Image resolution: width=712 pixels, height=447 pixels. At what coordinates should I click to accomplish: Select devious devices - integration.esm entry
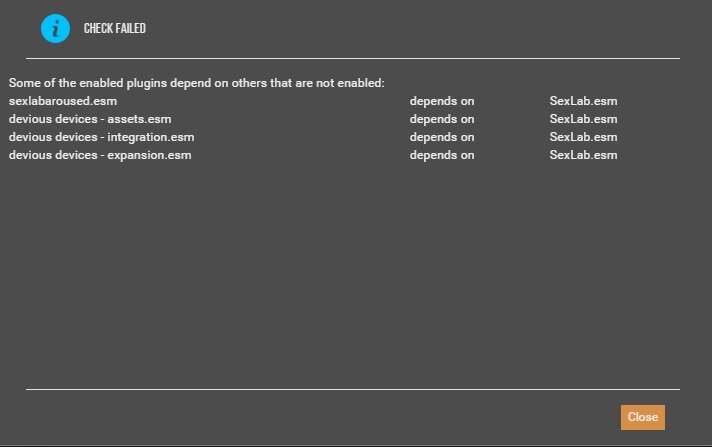click(x=101, y=137)
